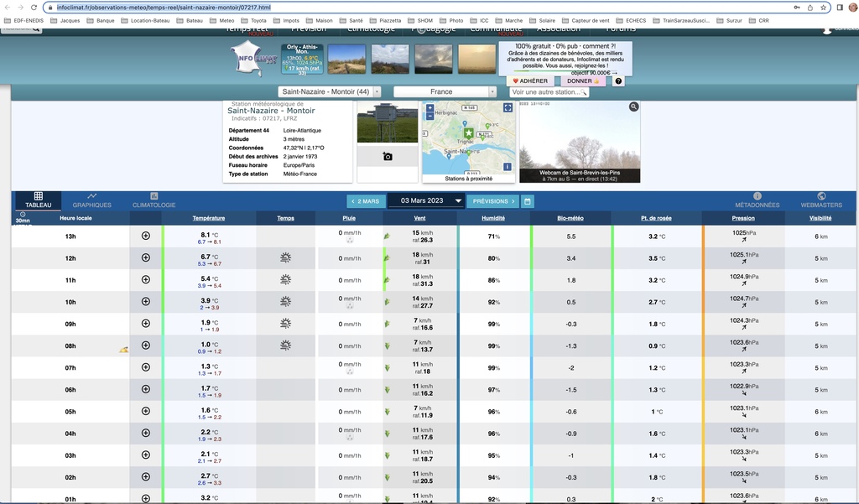Click the 1025.1hPa pressure value at 12h
This screenshot has width=859, height=504.
(x=743, y=255)
